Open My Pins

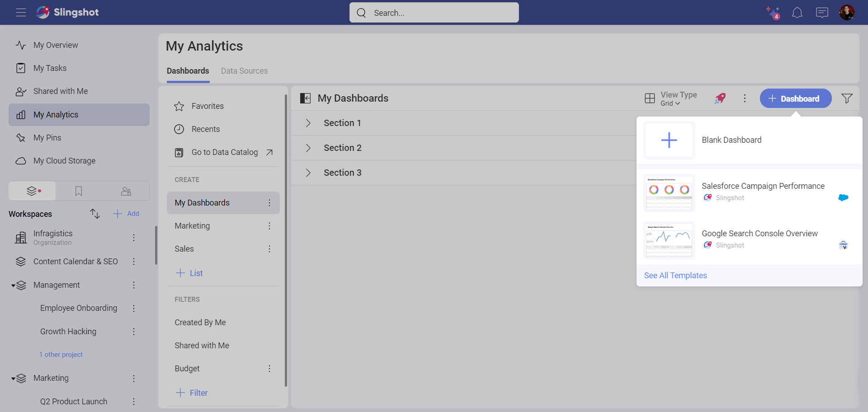pyautogui.click(x=79, y=138)
